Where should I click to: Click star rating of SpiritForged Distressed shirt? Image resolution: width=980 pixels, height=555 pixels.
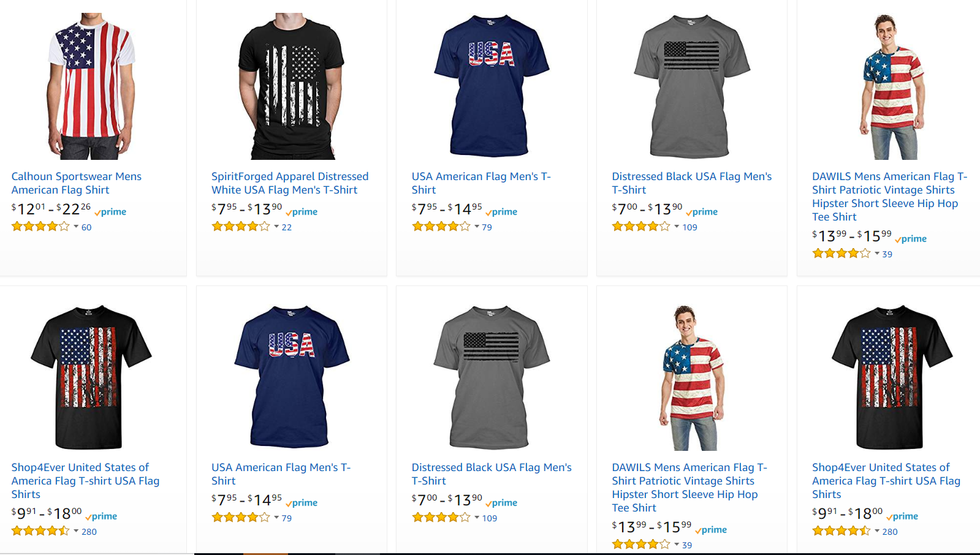click(240, 227)
